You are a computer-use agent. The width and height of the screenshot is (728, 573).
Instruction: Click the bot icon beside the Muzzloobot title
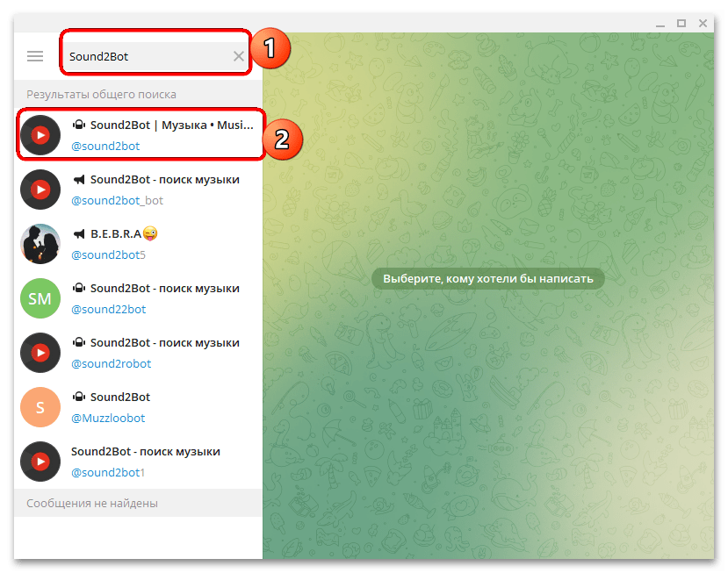point(79,398)
